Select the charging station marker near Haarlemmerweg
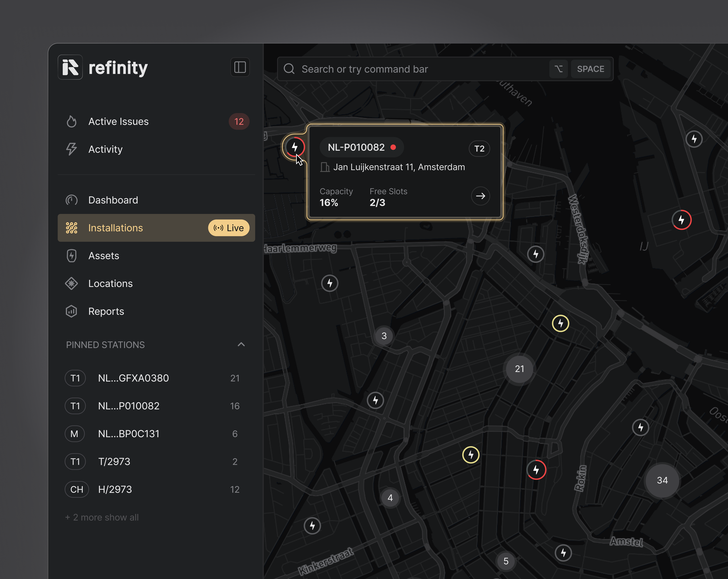Screen dimensions: 728x579 click(330, 283)
